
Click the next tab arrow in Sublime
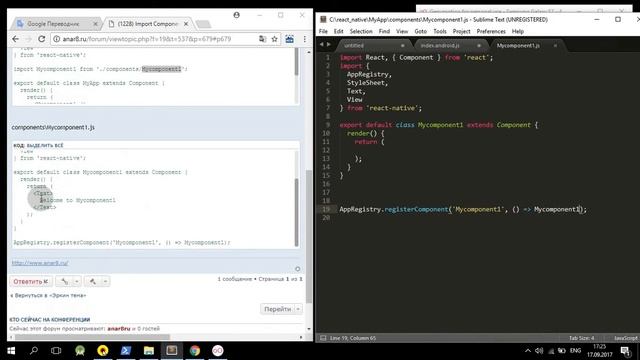pyautogui.click(x=329, y=45)
